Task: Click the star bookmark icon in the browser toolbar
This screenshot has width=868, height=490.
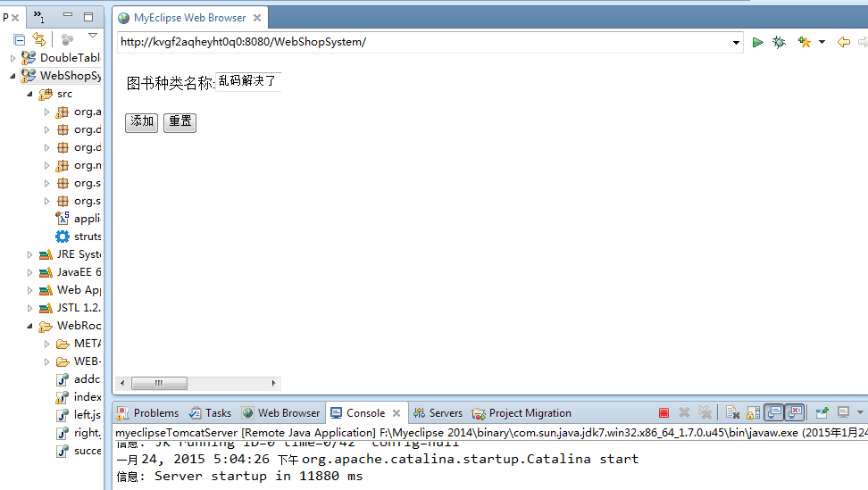Action: pos(805,42)
